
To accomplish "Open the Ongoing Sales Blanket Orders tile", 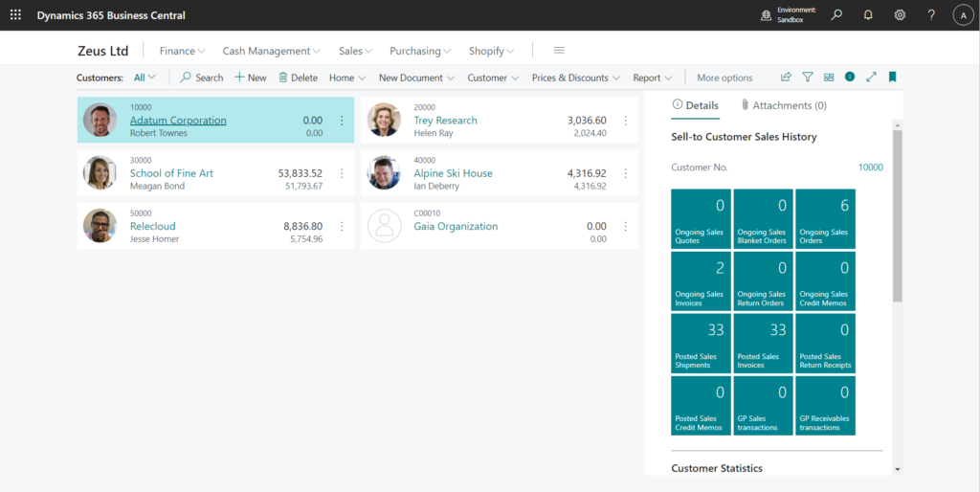I will pos(763,219).
